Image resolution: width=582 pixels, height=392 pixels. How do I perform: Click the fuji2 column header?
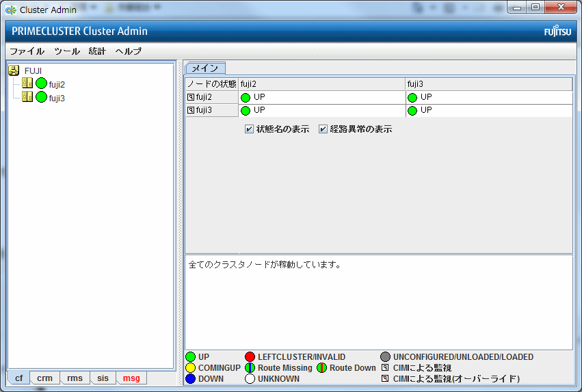322,84
